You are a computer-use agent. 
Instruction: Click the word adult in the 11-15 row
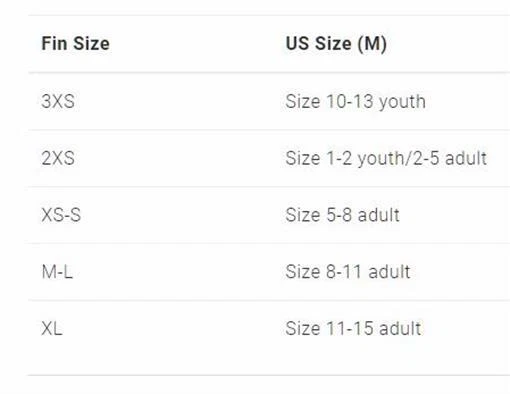pyautogui.click(x=400, y=328)
